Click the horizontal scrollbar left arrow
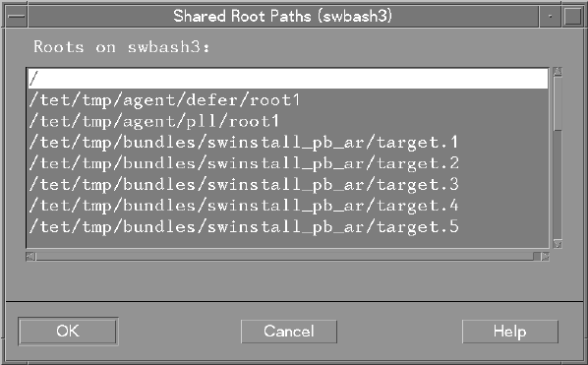Image resolution: width=588 pixels, height=365 pixels. pyautogui.click(x=30, y=256)
